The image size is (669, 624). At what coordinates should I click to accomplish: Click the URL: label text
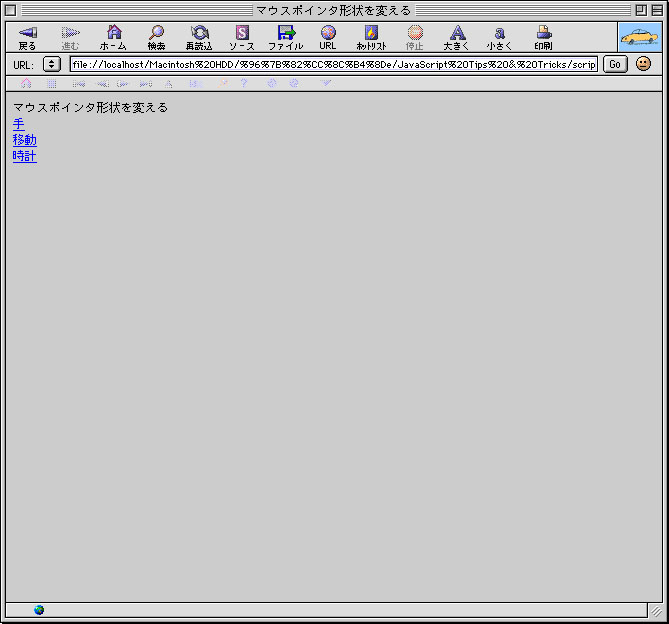23,65
